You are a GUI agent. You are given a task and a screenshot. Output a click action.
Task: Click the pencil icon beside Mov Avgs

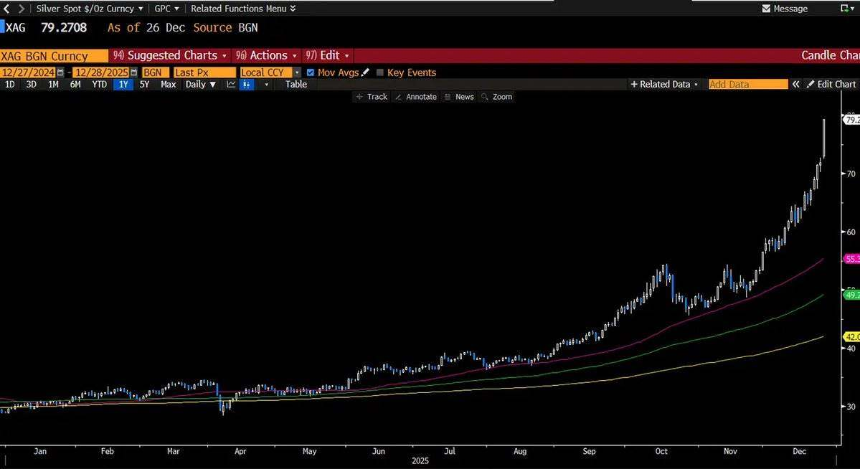pyautogui.click(x=366, y=72)
